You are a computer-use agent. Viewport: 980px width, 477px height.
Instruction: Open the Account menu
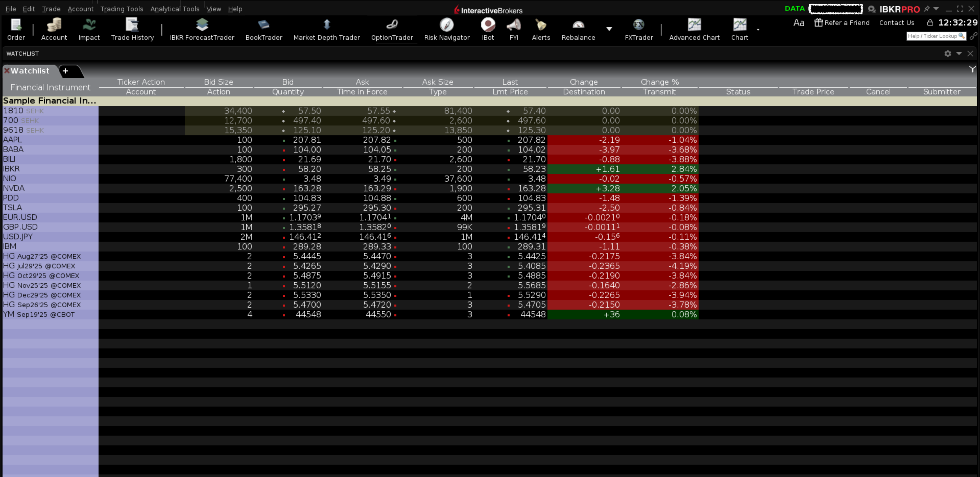coord(80,9)
